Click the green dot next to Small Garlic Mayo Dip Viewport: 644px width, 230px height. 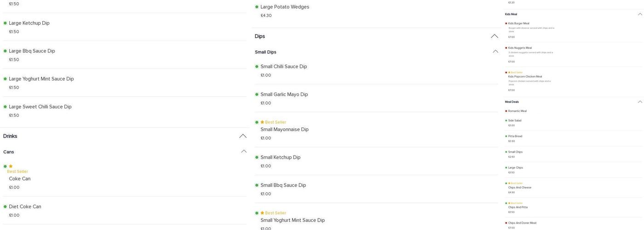(x=257, y=94)
